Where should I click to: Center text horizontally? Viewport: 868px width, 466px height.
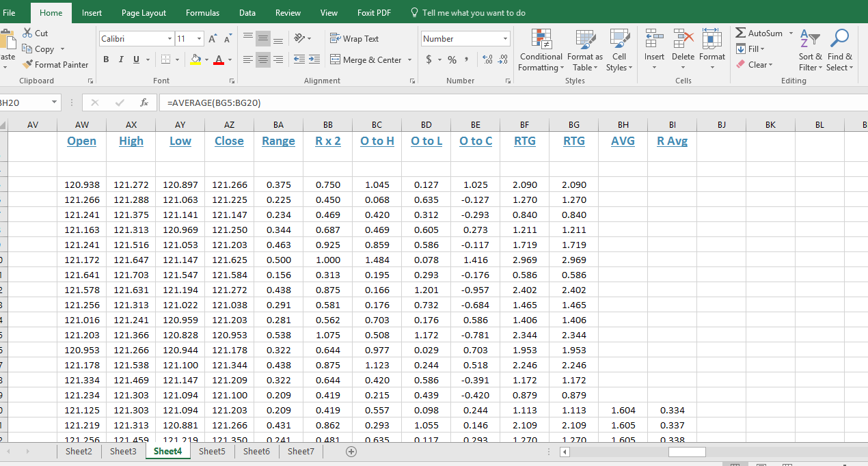click(263, 60)
